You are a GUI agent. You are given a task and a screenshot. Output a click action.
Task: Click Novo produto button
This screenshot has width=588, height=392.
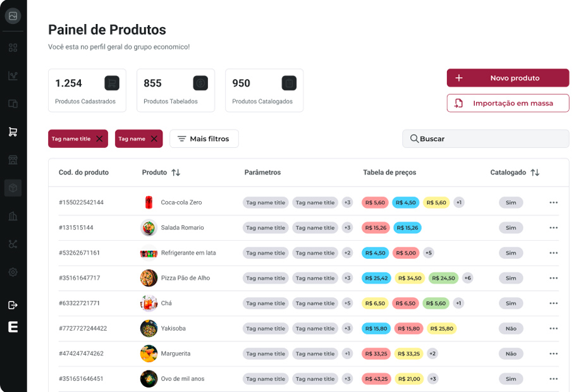tap(508, 78)
